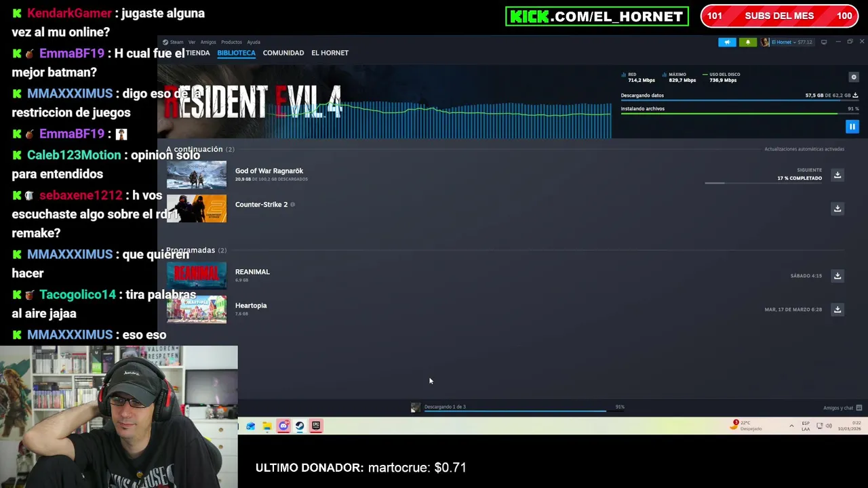Click the God of War Ragnarök title
The image size is (868, 488).
(x=269, y=171)
